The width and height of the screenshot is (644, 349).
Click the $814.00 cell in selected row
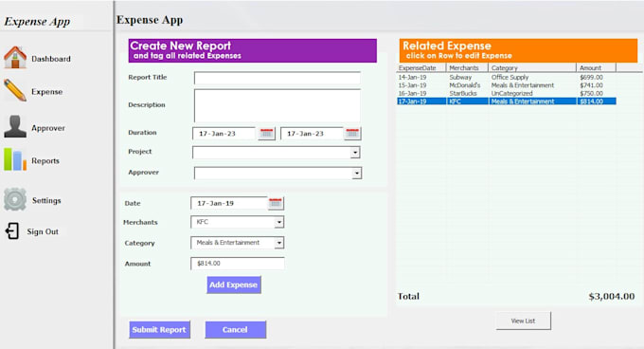click(591, 101)
